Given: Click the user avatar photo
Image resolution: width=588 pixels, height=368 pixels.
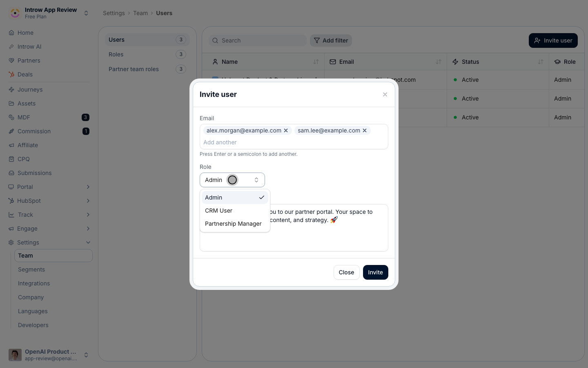Looking at the screenshot, I should pyautogui.click(x=15, y=355).
